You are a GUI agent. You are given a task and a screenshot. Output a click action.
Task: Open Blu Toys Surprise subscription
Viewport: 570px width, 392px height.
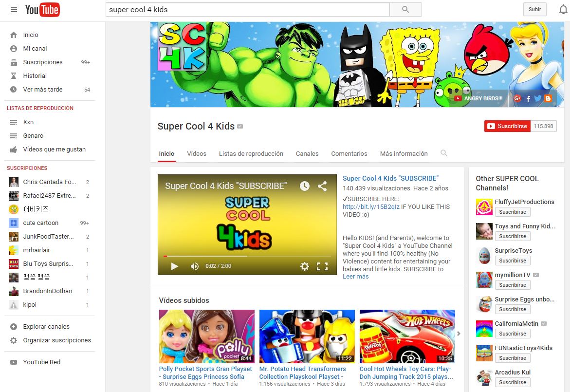(x=50, y=264)
